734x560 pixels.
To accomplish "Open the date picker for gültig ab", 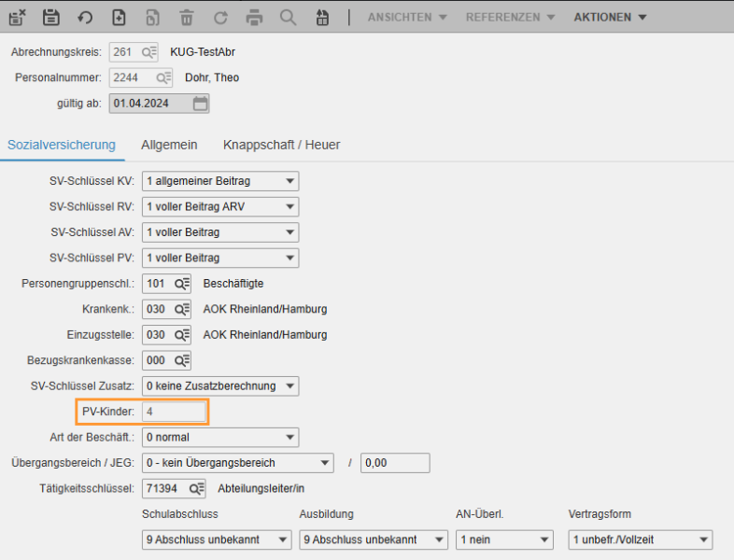I will pyautogui.click(x=200, y=104).
